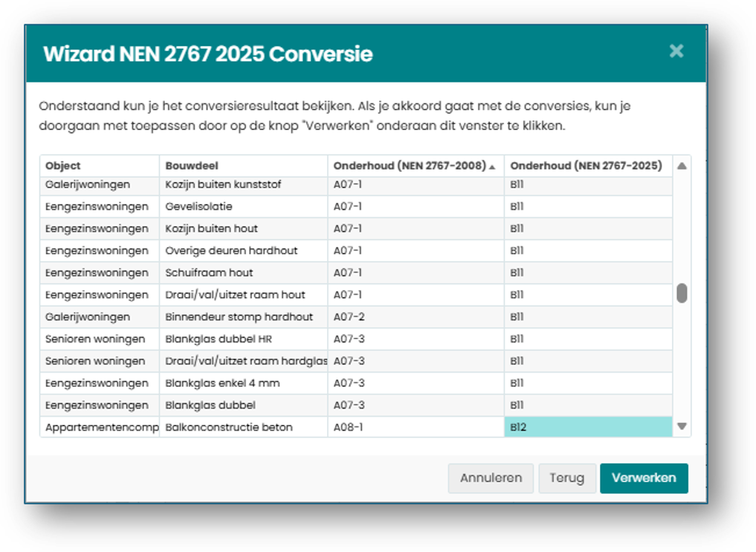Click the Onderhoud (NEN 2767-2025) column header

[588, 165]
